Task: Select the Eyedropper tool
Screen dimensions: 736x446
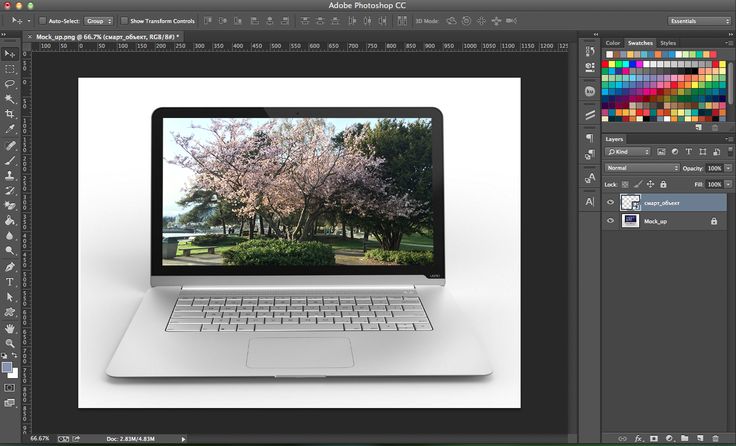Action: (9, 129)
